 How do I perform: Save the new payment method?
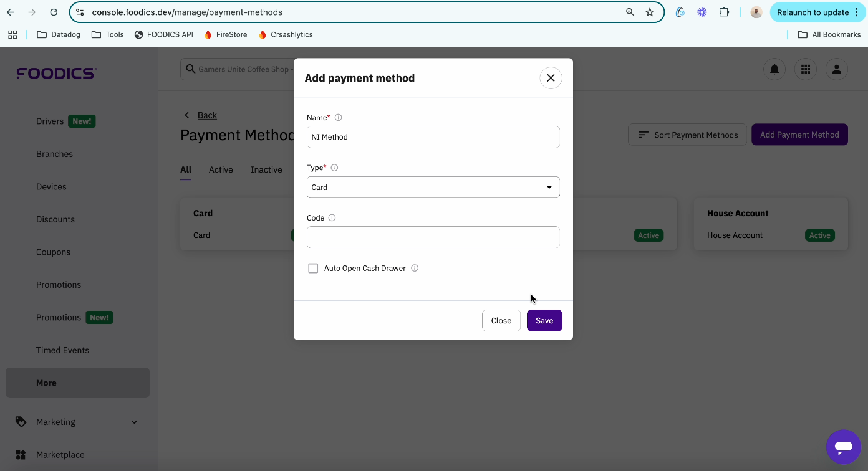pyautogui.click(x=544, y=320)
